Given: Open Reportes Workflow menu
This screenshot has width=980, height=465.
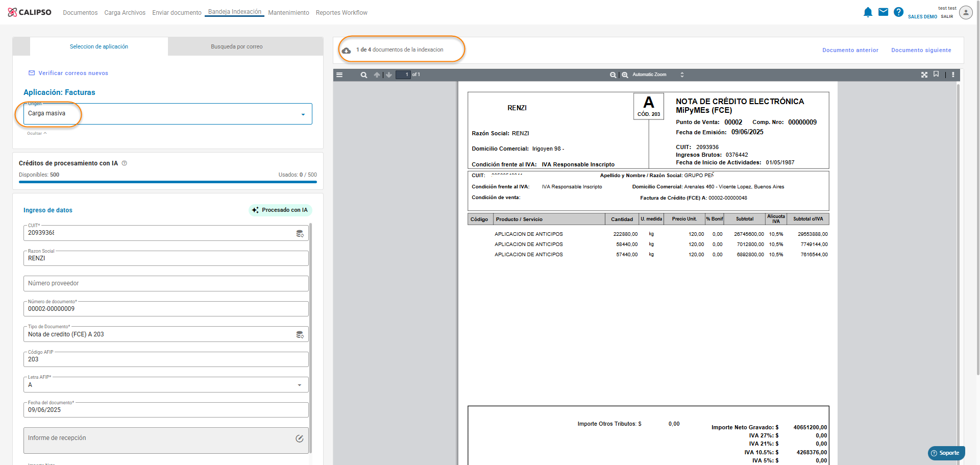Looking at the screenshot, I should pos(341,13).
